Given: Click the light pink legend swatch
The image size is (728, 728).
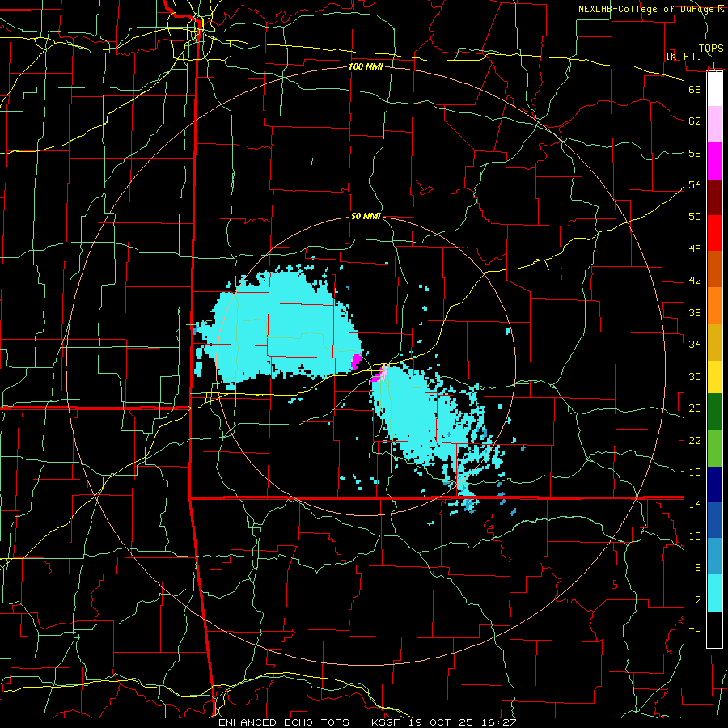Looking at the screenshot, I should pos(714,125).
